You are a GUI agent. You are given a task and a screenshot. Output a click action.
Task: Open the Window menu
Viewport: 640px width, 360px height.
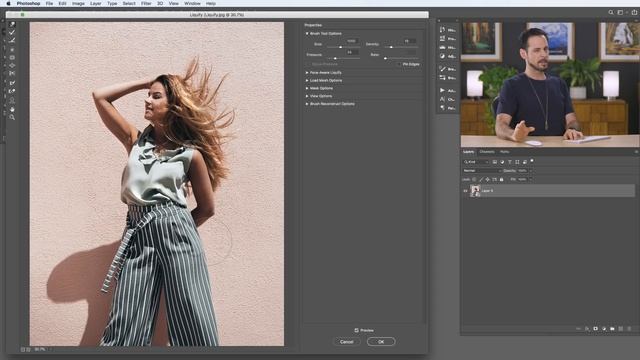pyautogui.click(x=192, y=3)
